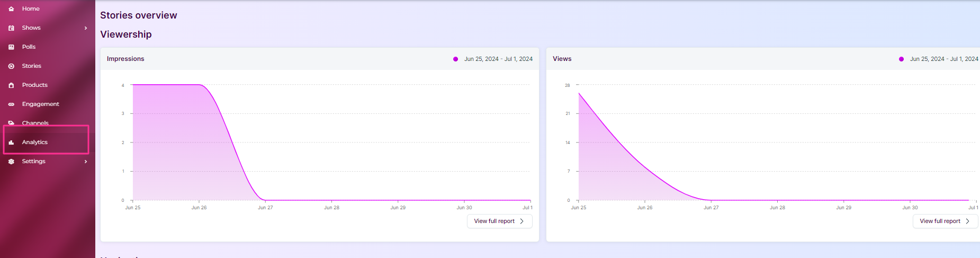980x258 pixels.
Task: Click the Polls icon in sidebar
Action: (x=11, y=47)
